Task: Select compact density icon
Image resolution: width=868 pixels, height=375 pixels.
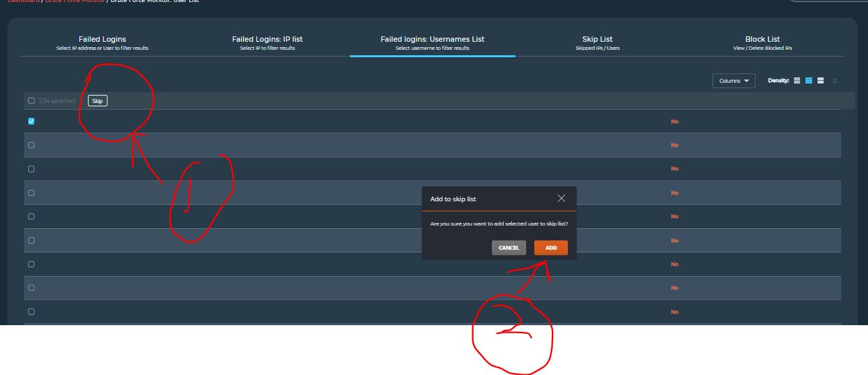Action: [x=797, y=81]
